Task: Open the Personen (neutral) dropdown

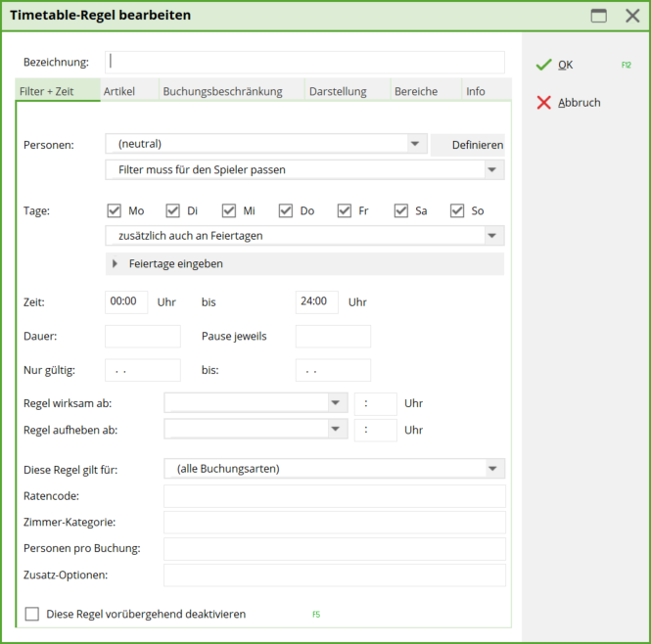Action: point(416,144)
